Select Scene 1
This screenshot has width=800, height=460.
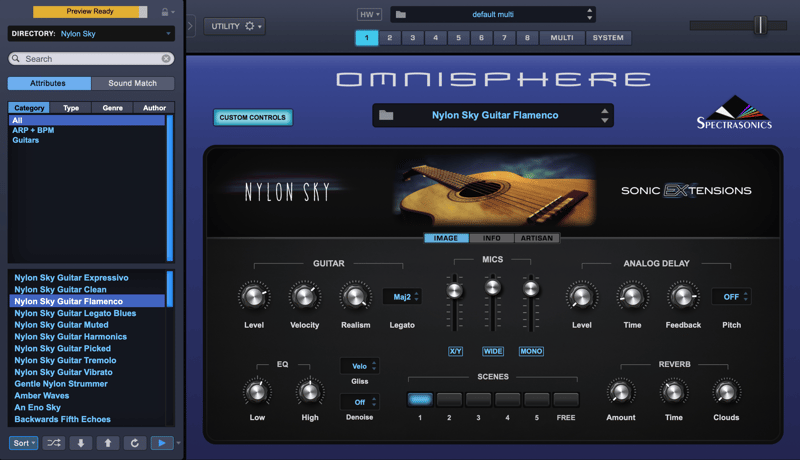click(420, 399)
